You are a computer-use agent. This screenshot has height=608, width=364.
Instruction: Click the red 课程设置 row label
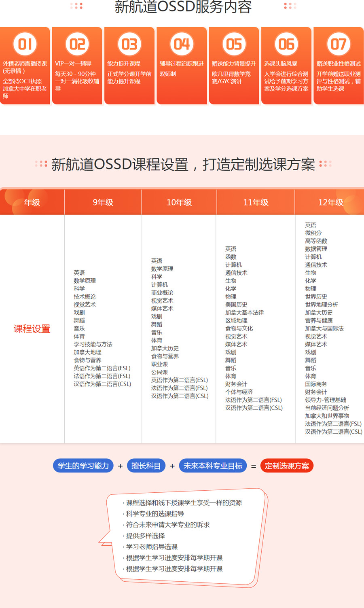coord(32,329)
